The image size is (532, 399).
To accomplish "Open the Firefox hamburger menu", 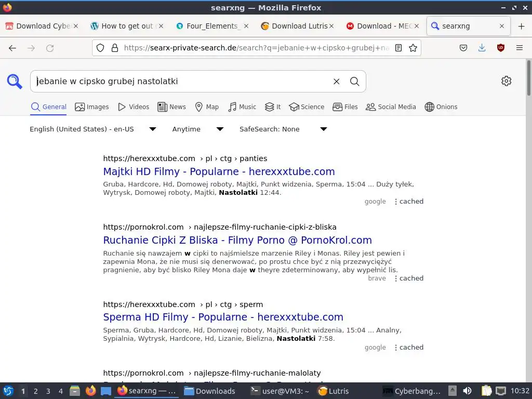I will pyautogui.click(x=519, y=48).
